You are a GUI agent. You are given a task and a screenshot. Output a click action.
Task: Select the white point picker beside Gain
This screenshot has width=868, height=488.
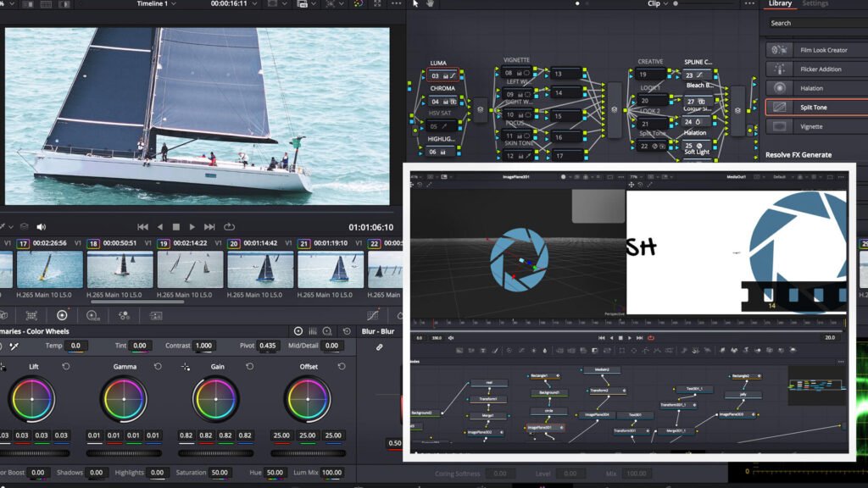coord(186,367)
